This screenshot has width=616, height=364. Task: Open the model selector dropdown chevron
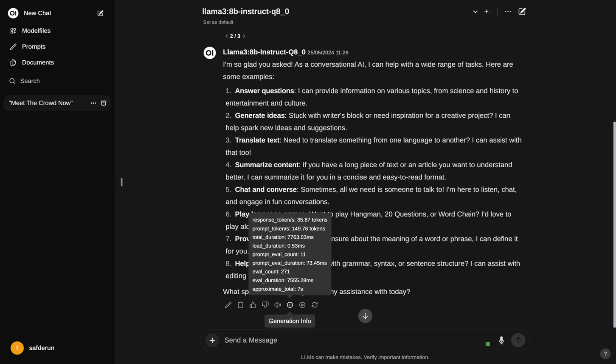(475, 11)
